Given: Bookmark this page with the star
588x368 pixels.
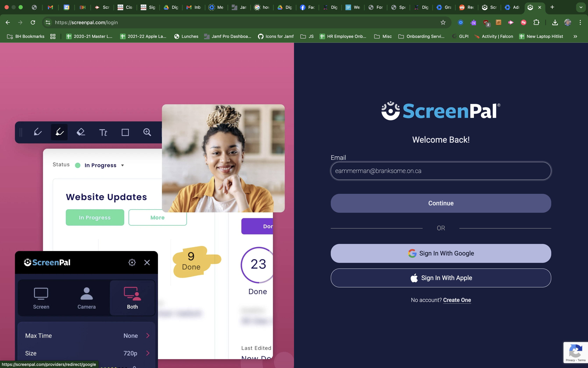Looking at the screenshot, I should 443,22.
